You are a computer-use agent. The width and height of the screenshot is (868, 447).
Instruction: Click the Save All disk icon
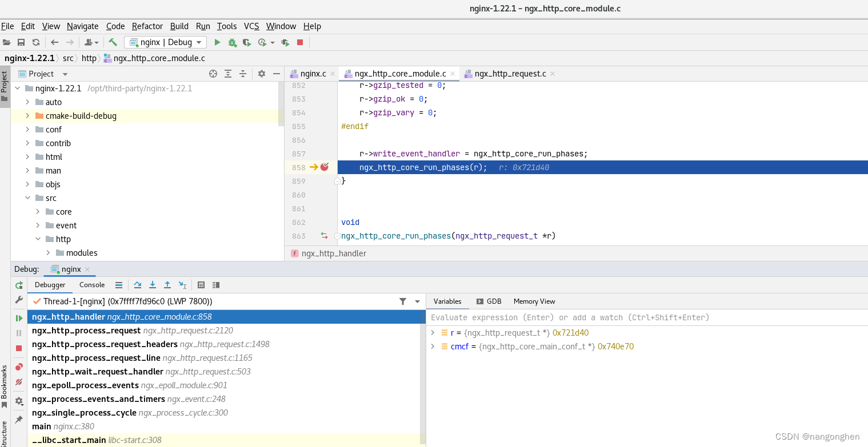pos(21,42)
